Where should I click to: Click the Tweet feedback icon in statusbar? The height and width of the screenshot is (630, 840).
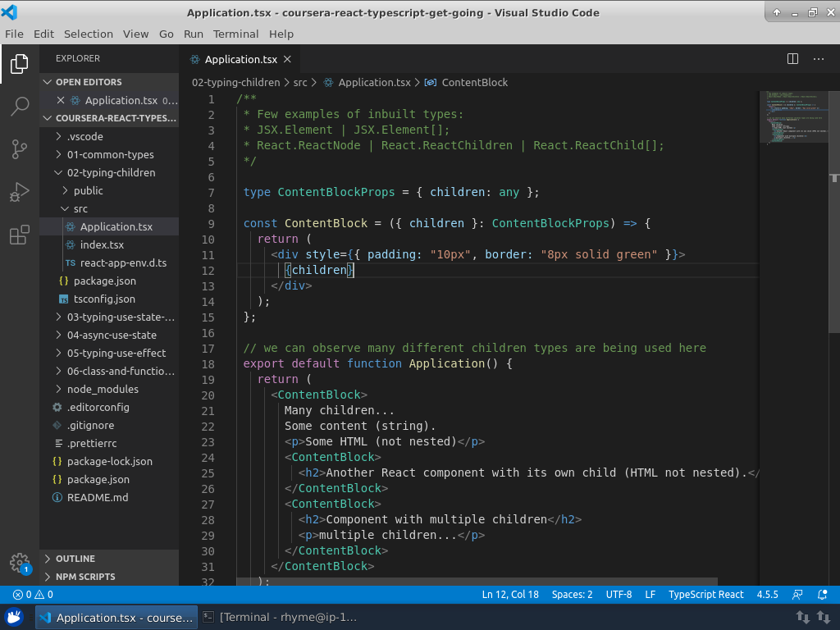click(x=797, y=594)
